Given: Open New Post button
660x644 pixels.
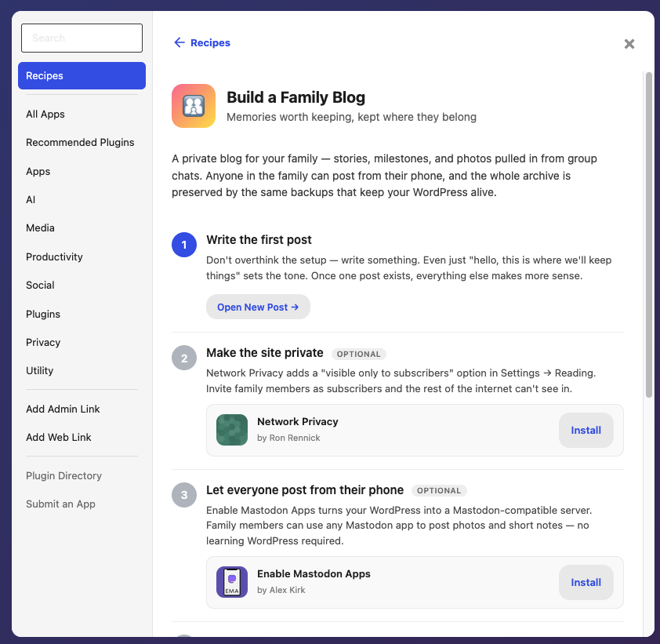Looking at the screenshot, I should tap(258, 307).
